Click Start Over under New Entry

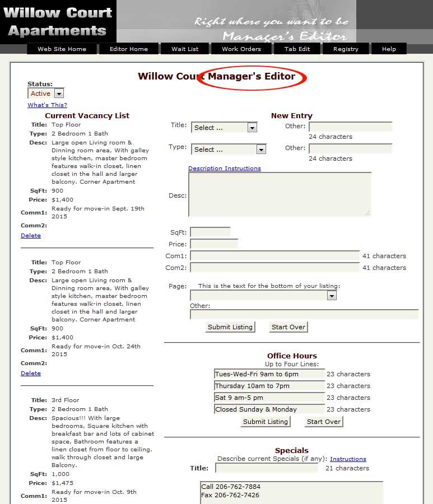tap(288, 327)
